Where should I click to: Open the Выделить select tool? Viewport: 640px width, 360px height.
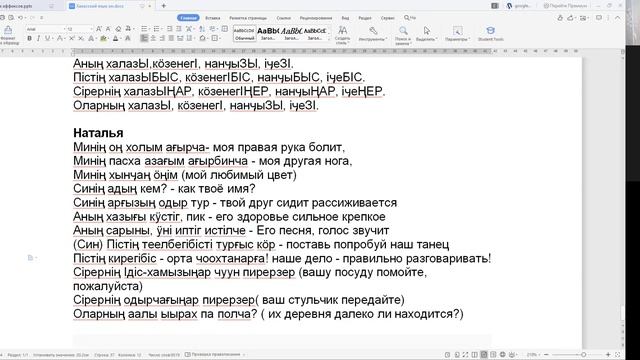click(x=427, y=34)
